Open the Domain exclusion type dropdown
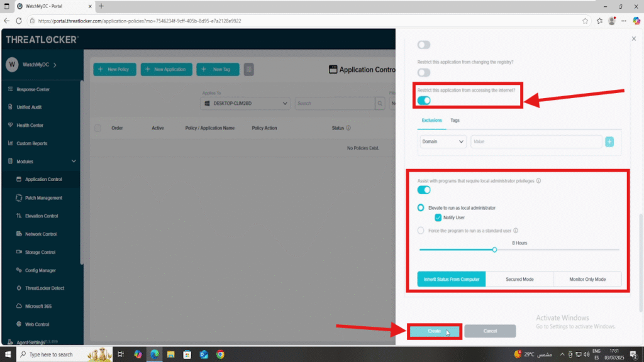The image size is (644, 362). pos(443,141)
